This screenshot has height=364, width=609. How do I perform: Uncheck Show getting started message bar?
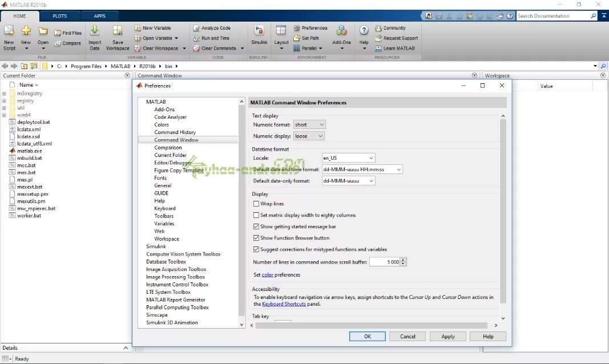point(256,227)
